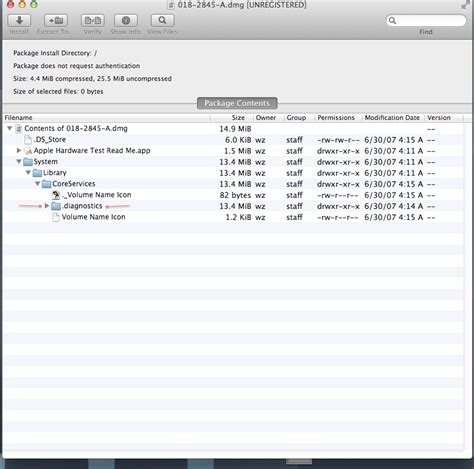The height and width of the screenshot is (469, 474).
Task: Collapse the CoreServices folder triangle
Action: pos(38,184)
